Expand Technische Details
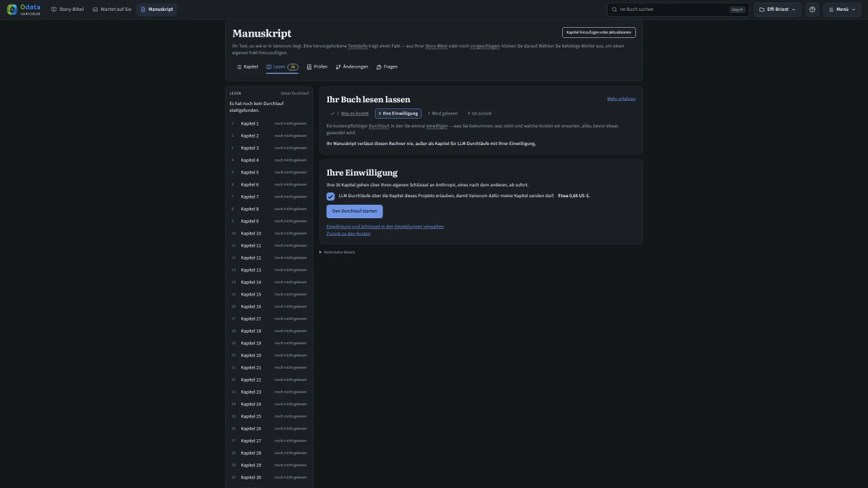Viewport: 868px width, 488px height. point(337,252)
